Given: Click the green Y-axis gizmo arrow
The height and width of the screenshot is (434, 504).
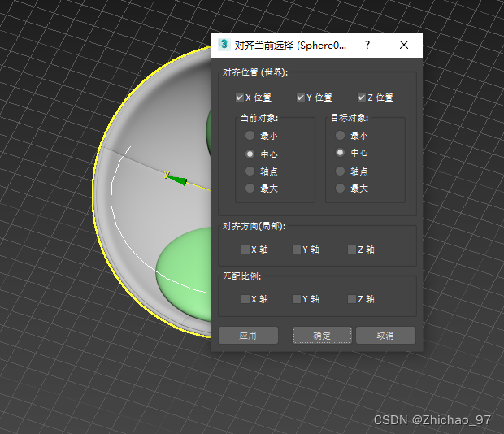Looking at the screenshot, I should tap(178, 180).
